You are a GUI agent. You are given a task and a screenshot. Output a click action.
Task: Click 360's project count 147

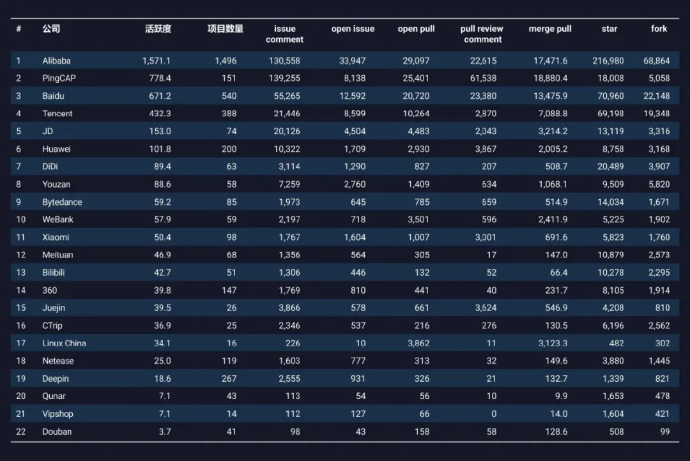(x=229, y=290)
